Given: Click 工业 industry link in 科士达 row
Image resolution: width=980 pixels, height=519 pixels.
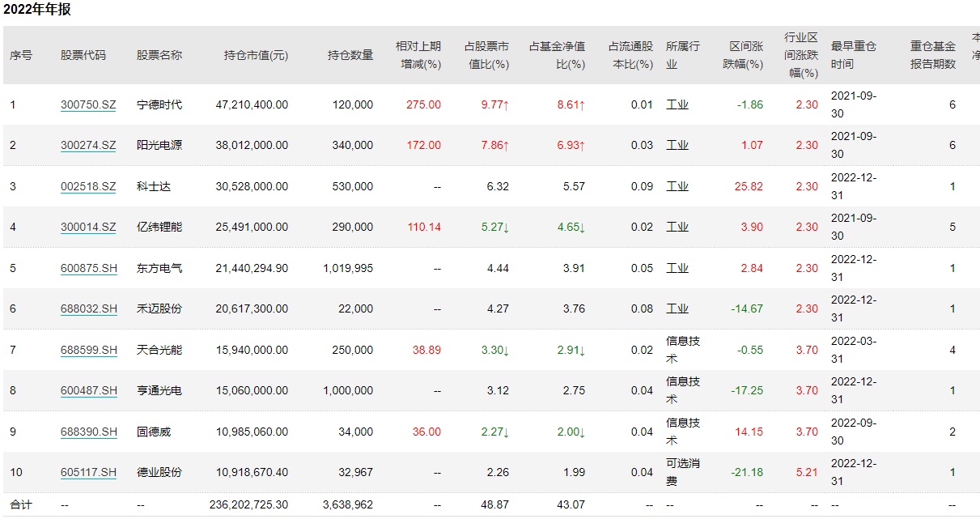Looking at the screenshot, I should click(x=677, y=186).
